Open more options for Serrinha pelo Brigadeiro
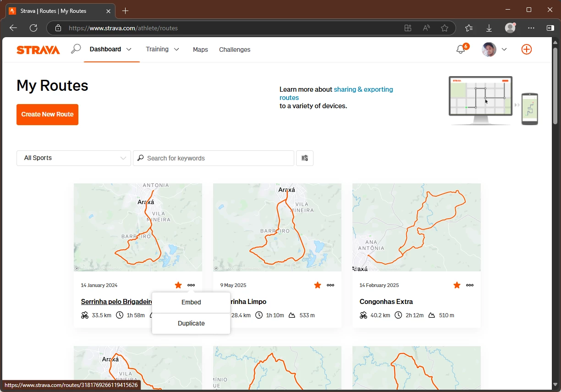 tap(191, 285)
